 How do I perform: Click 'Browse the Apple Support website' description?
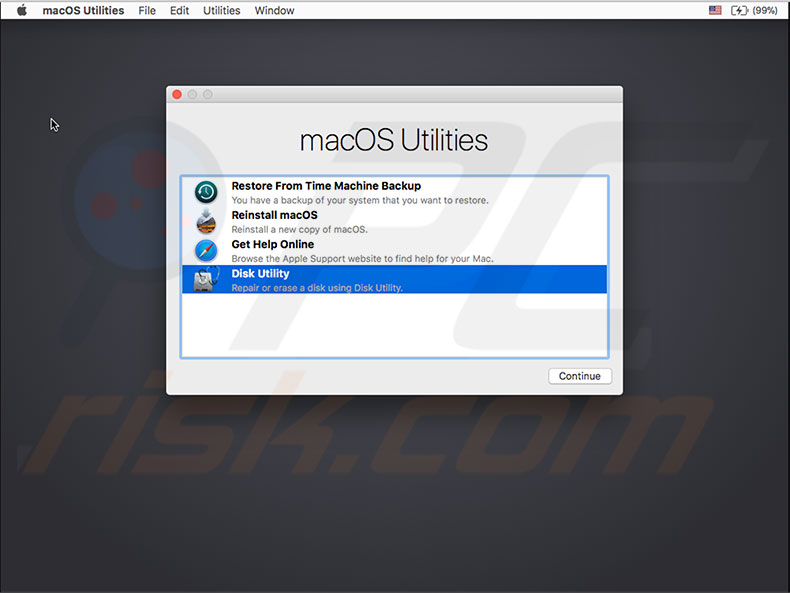[x=362, y=259]
